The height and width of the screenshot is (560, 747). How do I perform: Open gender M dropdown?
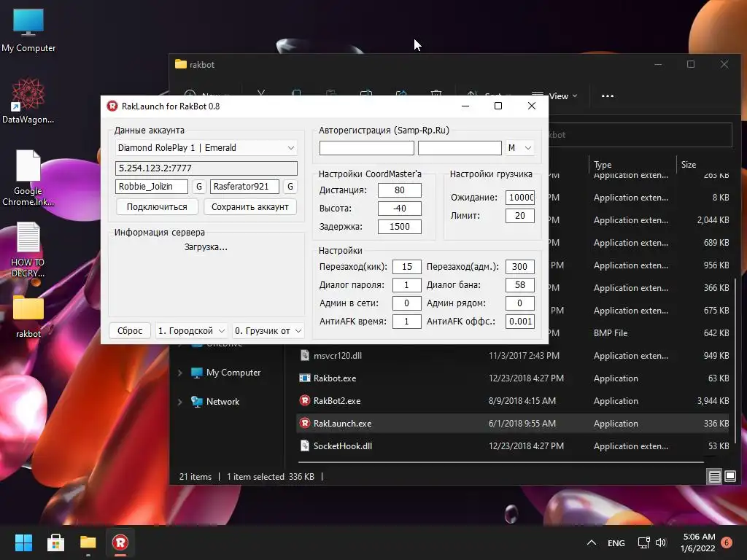519,147
